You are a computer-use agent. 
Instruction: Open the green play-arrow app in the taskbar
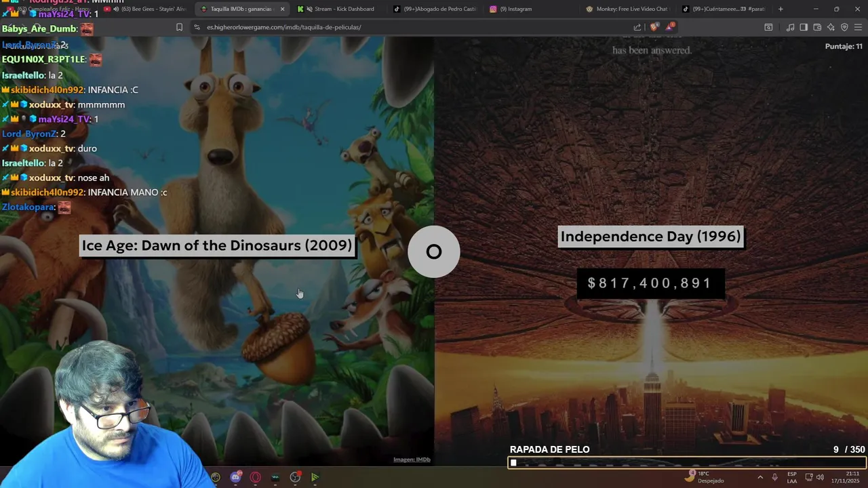315,477
